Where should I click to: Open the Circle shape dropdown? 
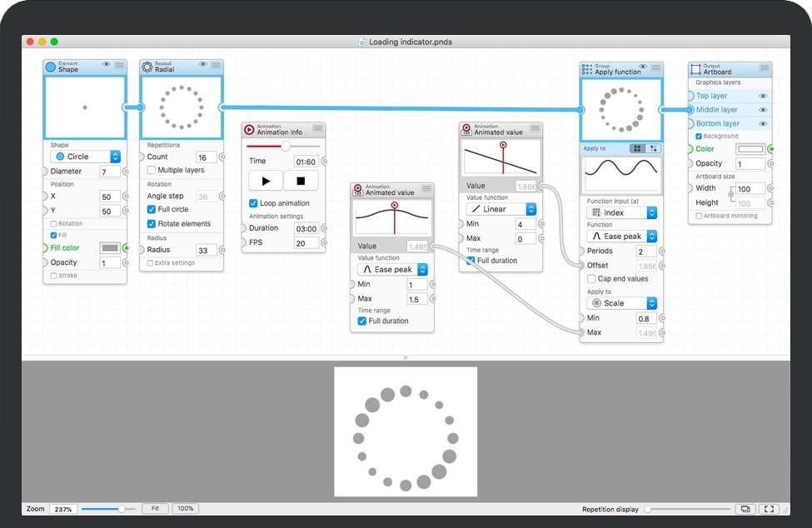(85, 157)
